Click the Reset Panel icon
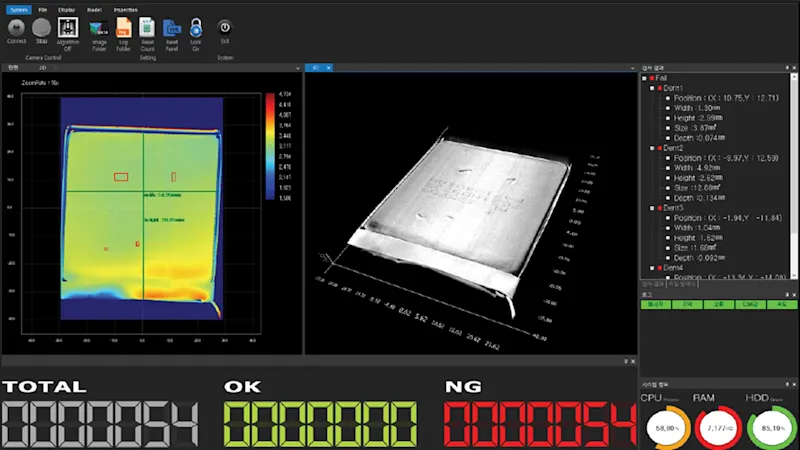 pyautogui.click(x=172, y=28)
